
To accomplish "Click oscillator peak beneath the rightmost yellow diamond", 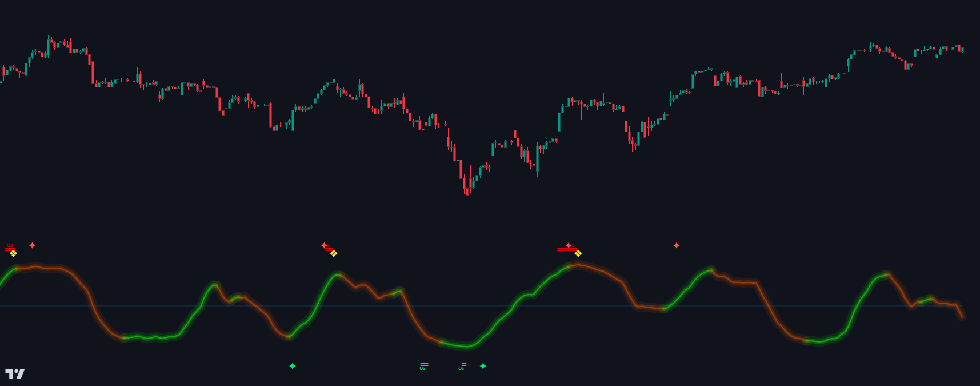I will point(577,265).
